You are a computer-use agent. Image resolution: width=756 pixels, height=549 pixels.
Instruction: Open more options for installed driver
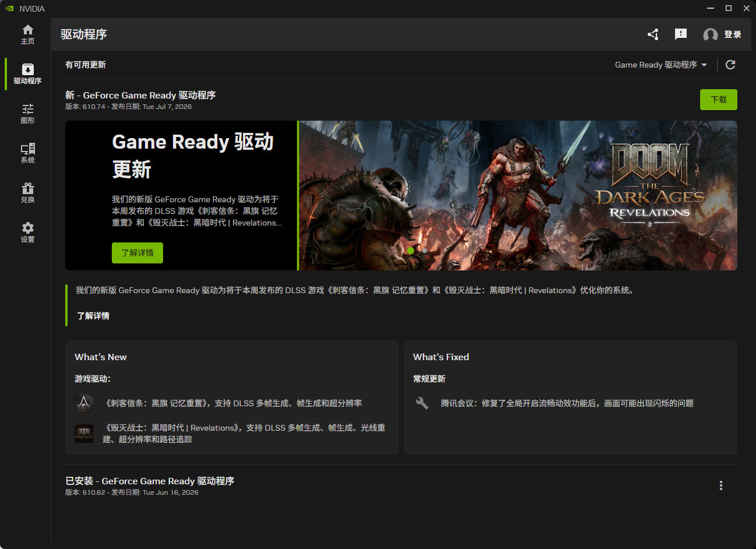(x=721, y=485)
